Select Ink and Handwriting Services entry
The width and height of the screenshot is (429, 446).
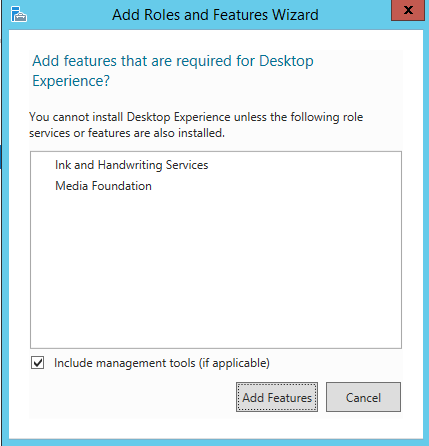coord(131,165)
